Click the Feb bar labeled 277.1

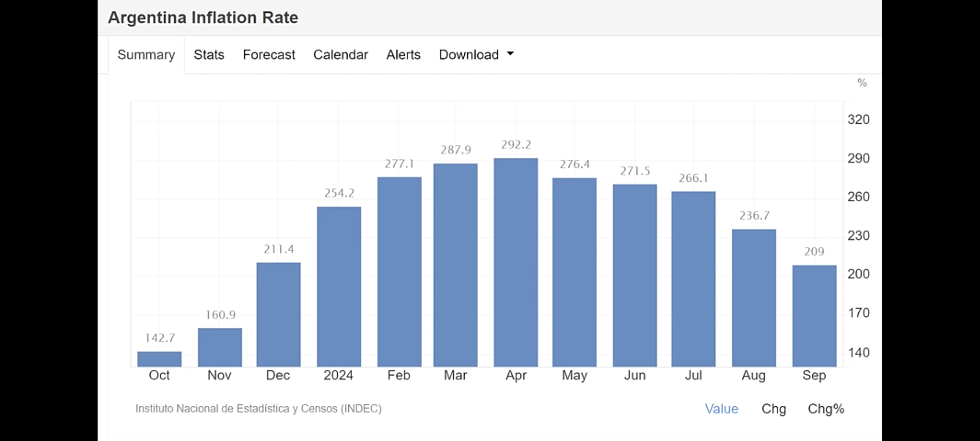coord(399,272)
